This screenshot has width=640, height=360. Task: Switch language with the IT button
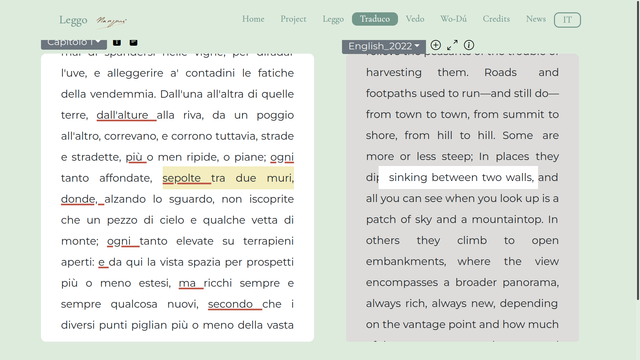(567, 20)
